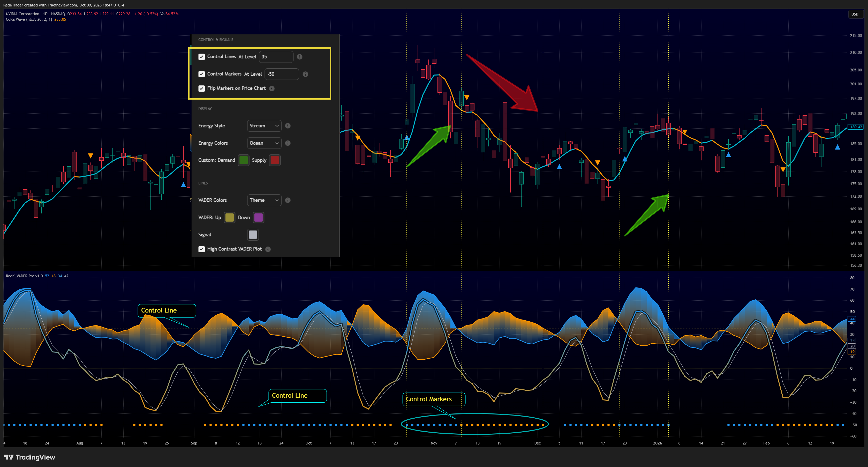Open the green Demand color swatch
This screenshot has width=868, height=467.
coord(243,160)
